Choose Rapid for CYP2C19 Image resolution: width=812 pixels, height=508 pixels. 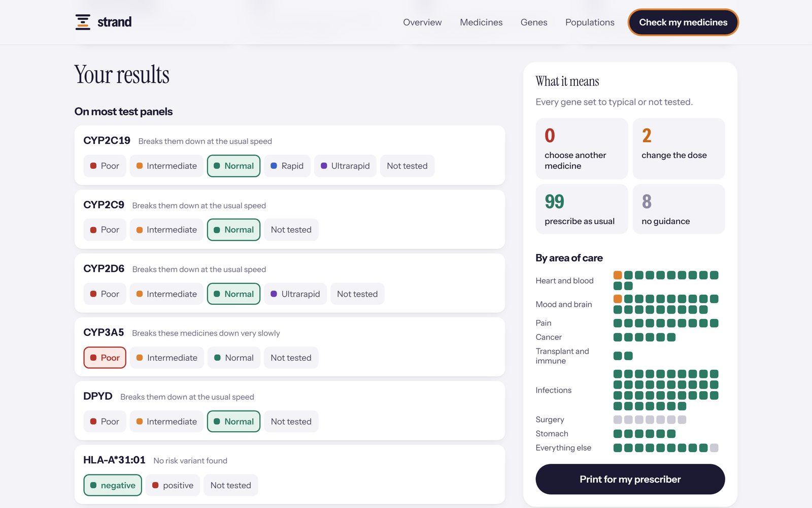point(287,166)
